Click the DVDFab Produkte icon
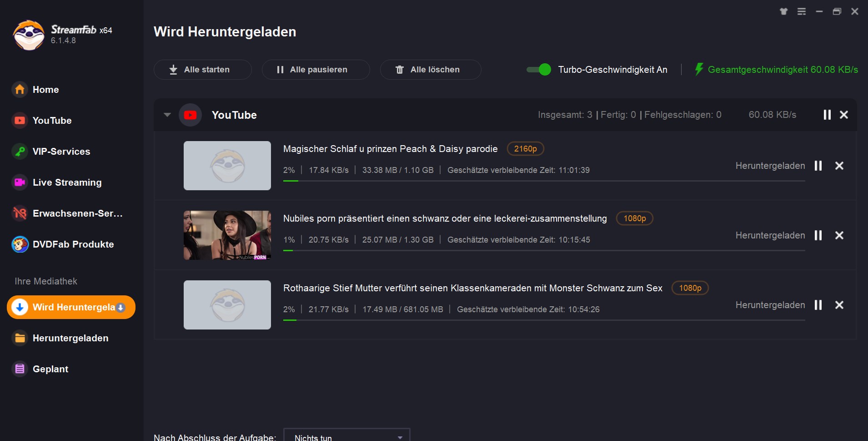The height and width of the screenshot is (441, 868). pos(20,244)
